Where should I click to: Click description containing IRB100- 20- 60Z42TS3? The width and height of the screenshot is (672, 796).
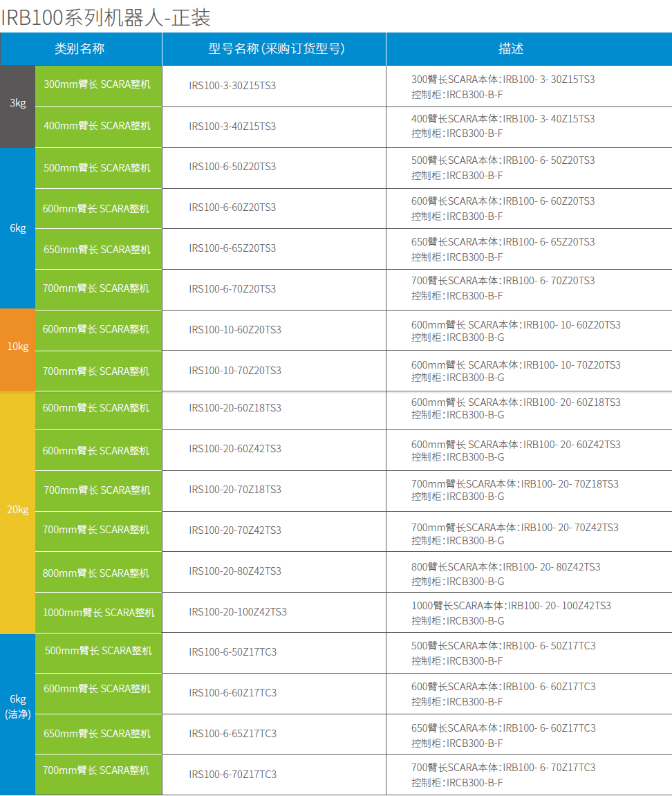516,451
